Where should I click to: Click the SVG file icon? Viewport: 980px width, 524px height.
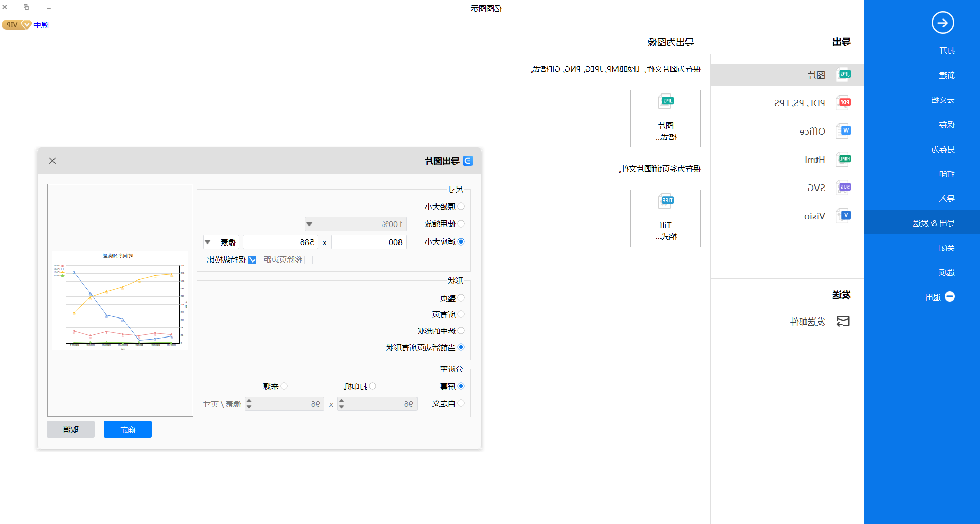[843, 188]
